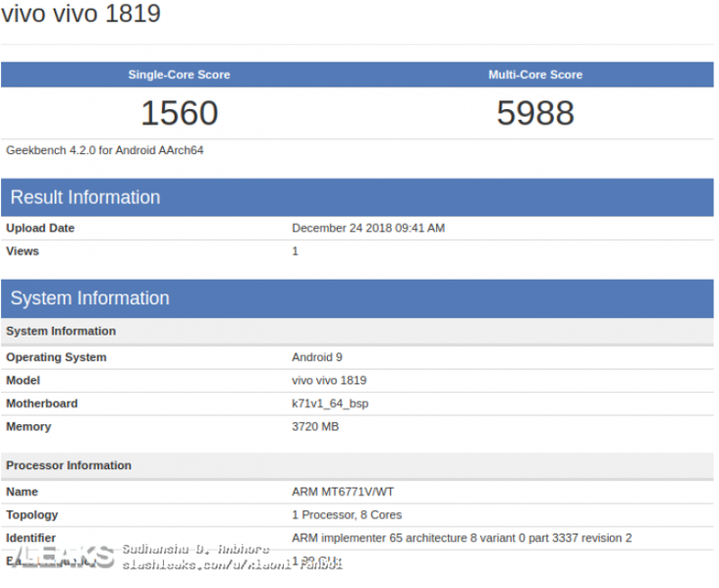Click the Views label
The image size is (719, 588).
coord(23,251)
